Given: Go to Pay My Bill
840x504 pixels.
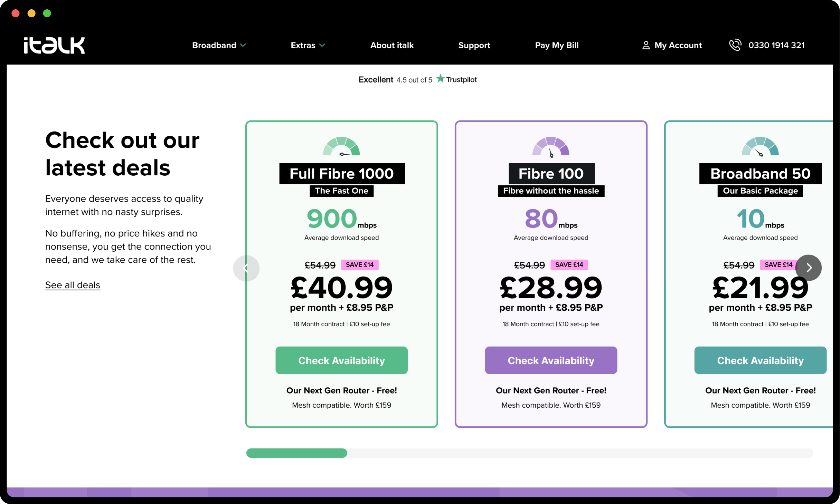Looking at the screenshot, I should point(557,45).
